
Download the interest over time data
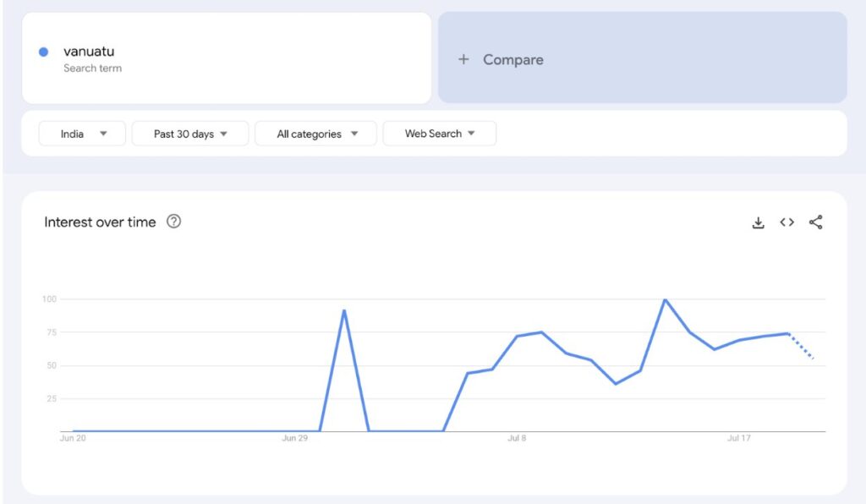click(x=758, y=222)
